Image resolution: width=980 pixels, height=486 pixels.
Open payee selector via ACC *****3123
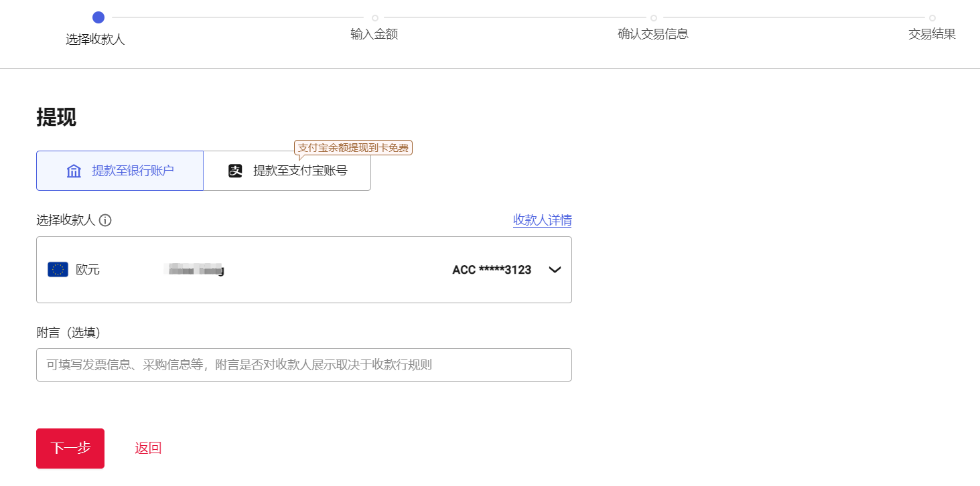492,270
